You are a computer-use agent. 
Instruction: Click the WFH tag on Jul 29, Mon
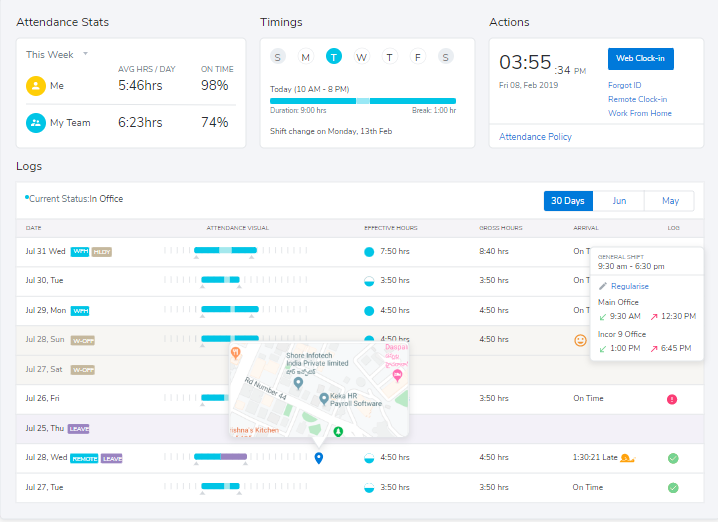click(x=80, y=311)
